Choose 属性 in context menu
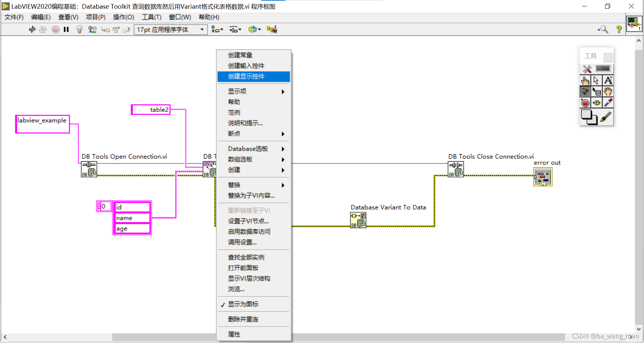The width and height of the screenshot is (644, 343). click(x=254, y=334)
